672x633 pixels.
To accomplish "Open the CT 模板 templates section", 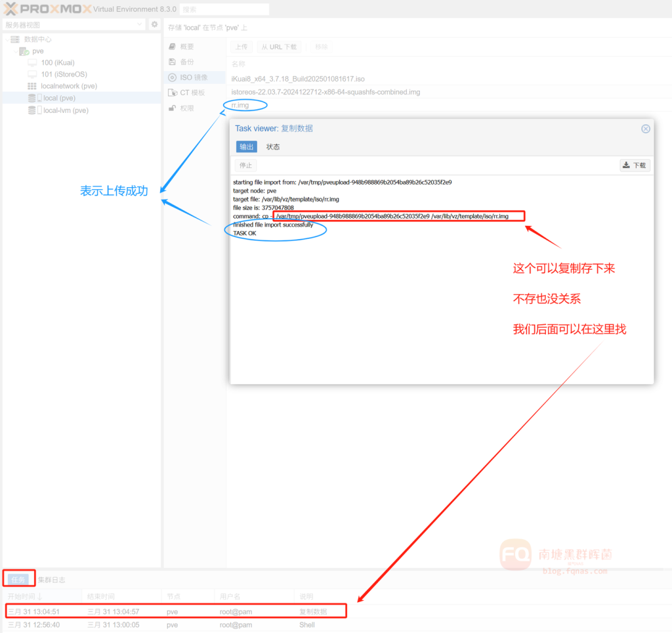I will [192, 93].
